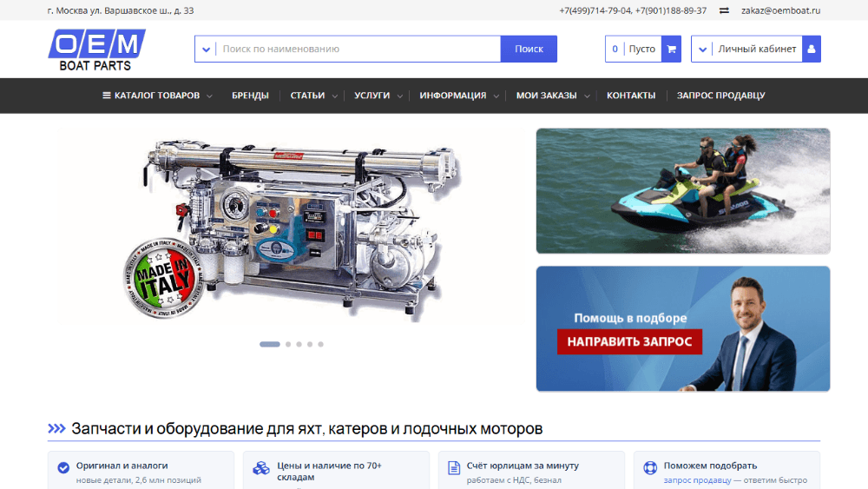Expand the Личный кабинет dropdown chevron

702,50
